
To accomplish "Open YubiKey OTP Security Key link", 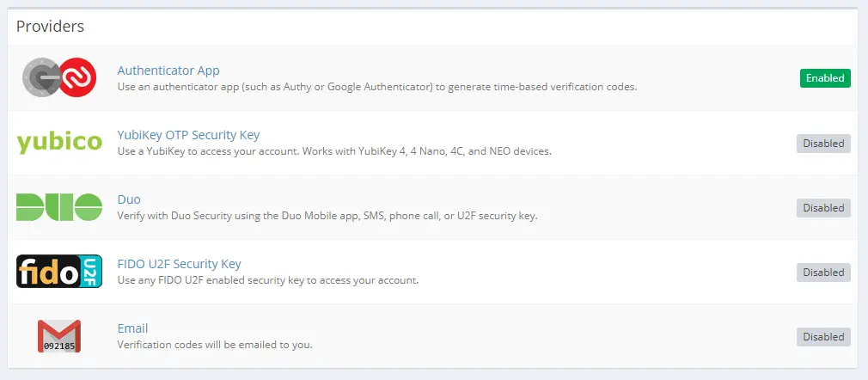I will [x=188, y=135].
